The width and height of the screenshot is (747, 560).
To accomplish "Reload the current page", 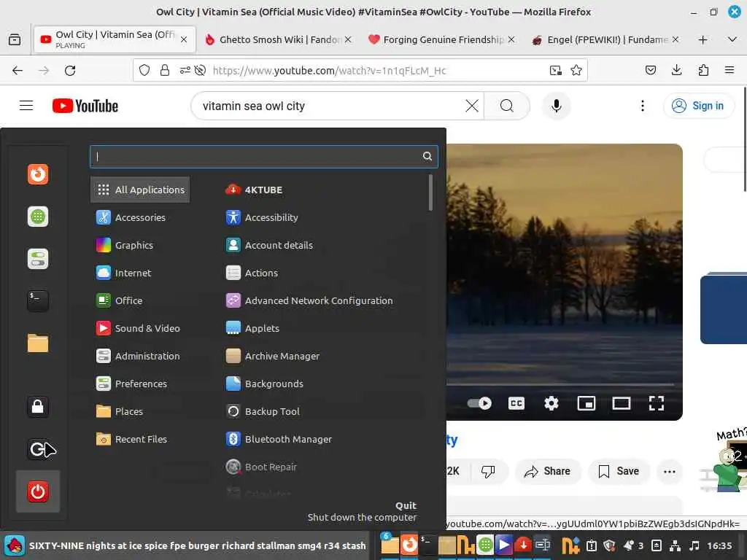I will 70,71.
